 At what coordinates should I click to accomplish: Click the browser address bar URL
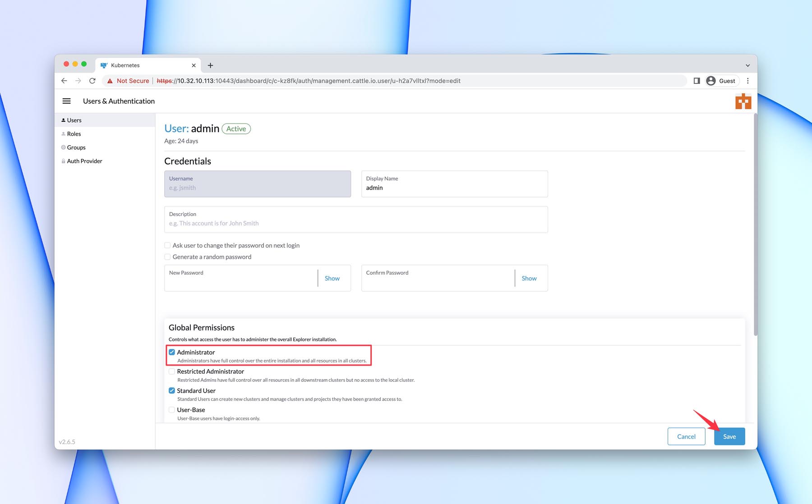(x=309, y=81)
